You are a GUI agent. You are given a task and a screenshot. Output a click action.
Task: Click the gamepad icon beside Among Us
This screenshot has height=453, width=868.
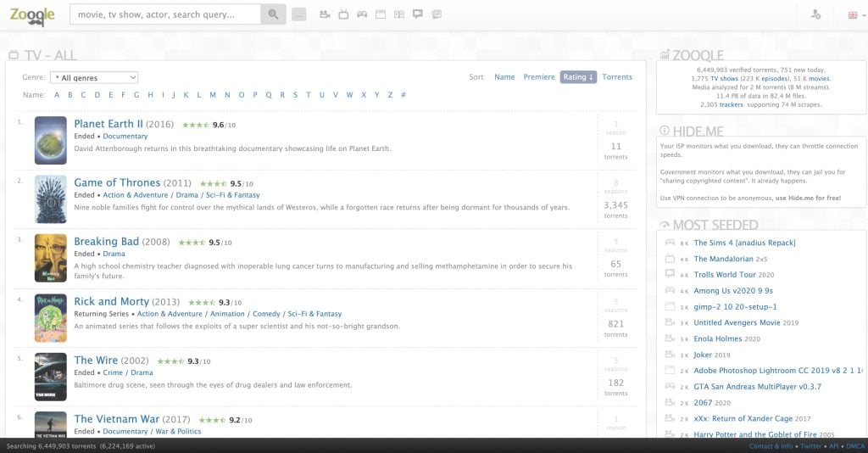tap(670, 290)
